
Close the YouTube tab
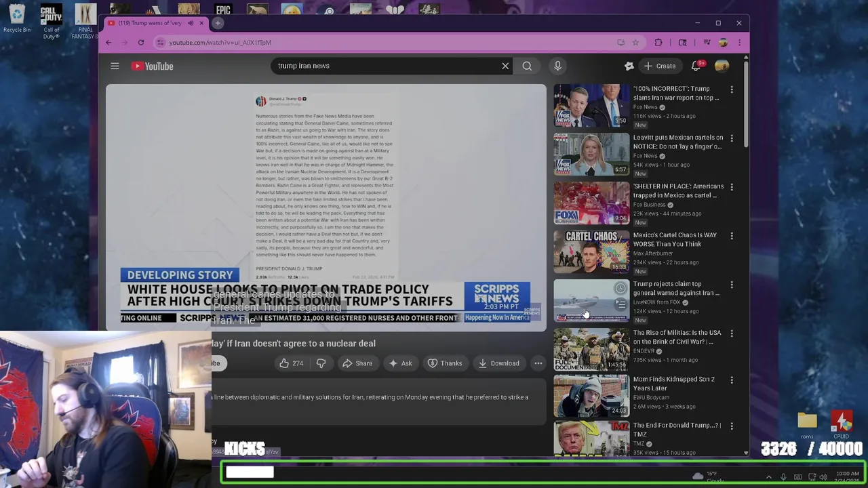coord(201,23)
